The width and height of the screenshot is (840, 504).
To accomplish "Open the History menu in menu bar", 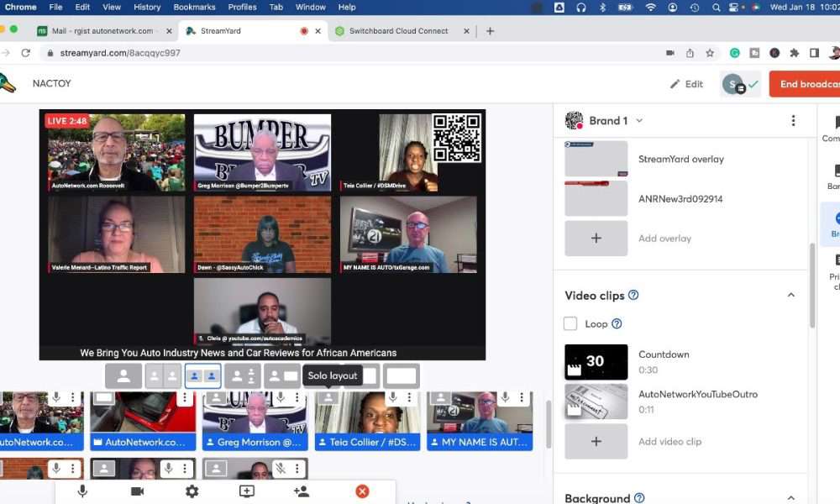I will 147,7.
